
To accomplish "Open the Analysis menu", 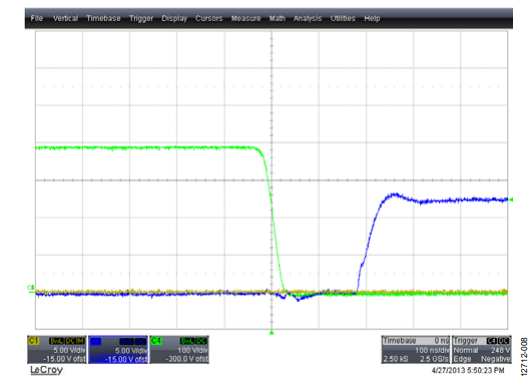I will click(307, 19).
